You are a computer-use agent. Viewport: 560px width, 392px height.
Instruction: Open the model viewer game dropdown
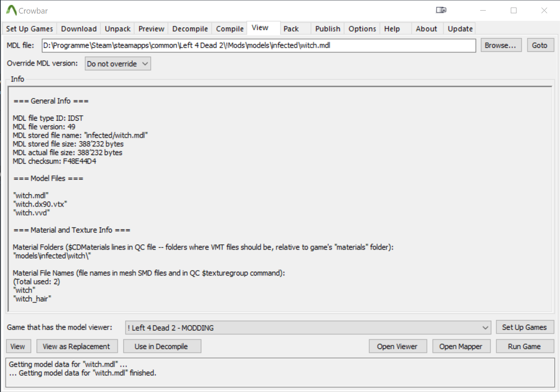pyautogui.click(x=308, y=328)
